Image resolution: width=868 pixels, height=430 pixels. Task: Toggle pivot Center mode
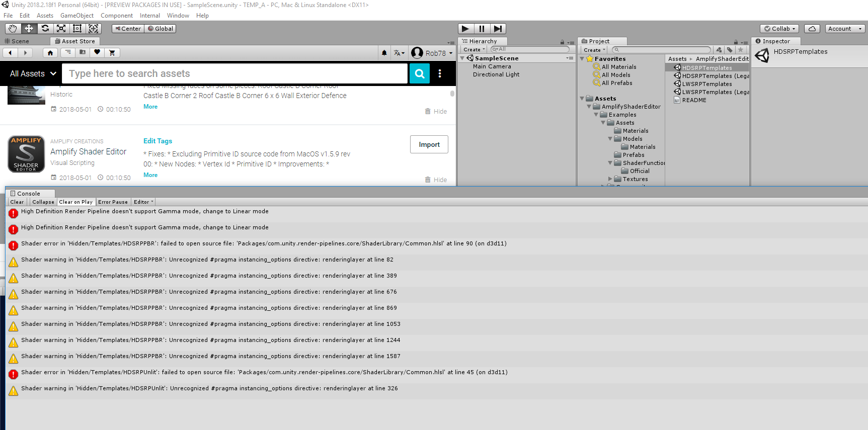coord(128,29)
